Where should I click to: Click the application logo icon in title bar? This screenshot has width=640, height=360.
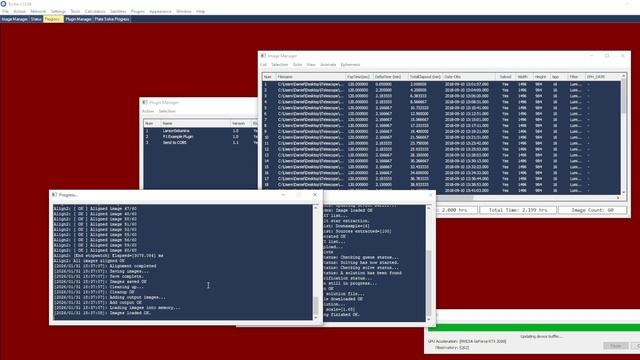(x=4, y=4)
